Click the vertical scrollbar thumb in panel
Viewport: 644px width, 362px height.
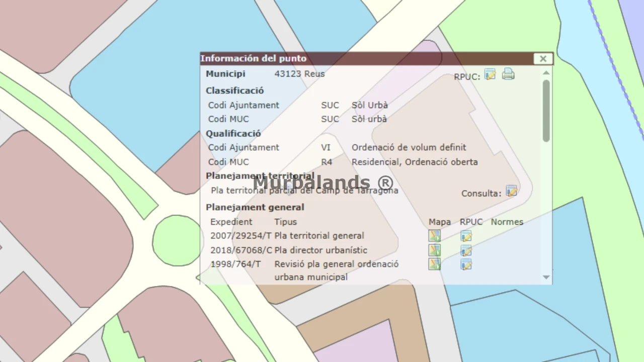pyautogui.click(x=546, y=111)
